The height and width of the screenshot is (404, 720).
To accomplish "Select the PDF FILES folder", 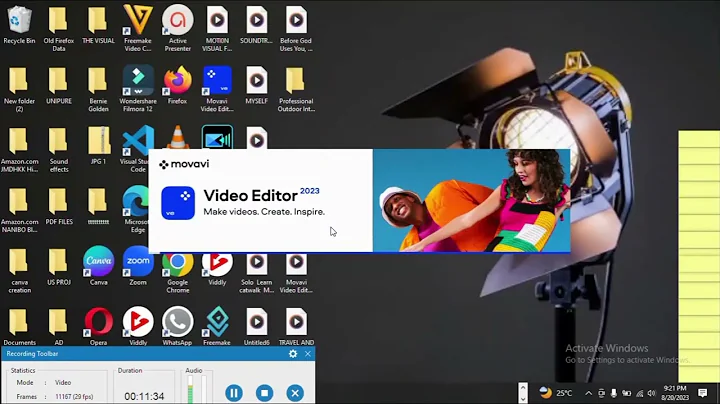I will [58, 207].
